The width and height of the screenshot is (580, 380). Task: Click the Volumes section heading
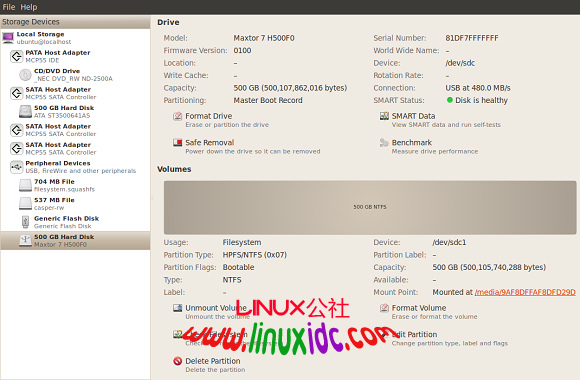point(174,169)
